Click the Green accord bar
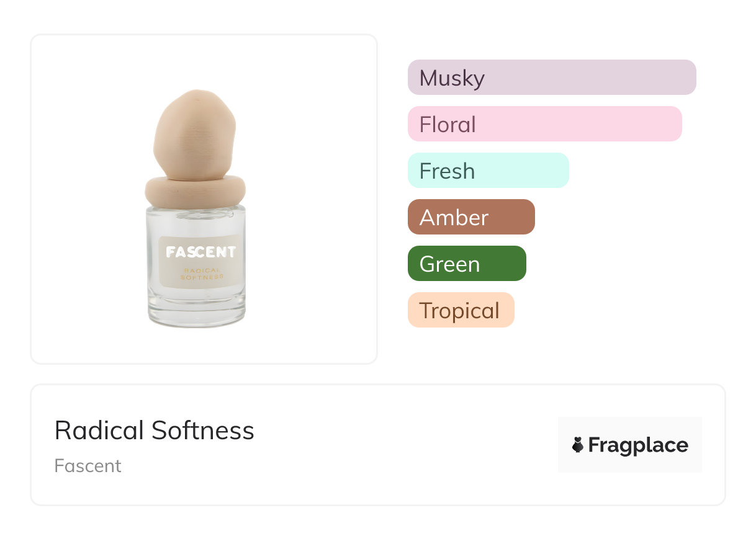 click(467, 264)
